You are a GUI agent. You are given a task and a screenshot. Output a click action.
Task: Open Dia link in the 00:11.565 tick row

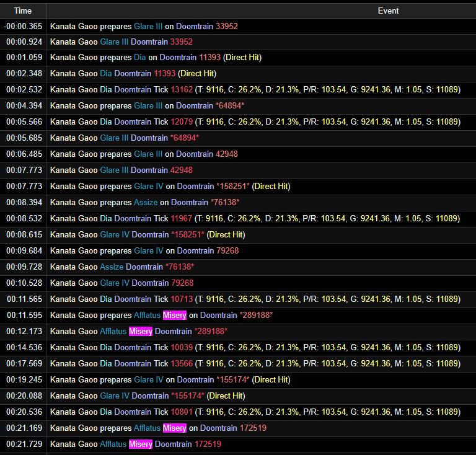coord(106,299)
